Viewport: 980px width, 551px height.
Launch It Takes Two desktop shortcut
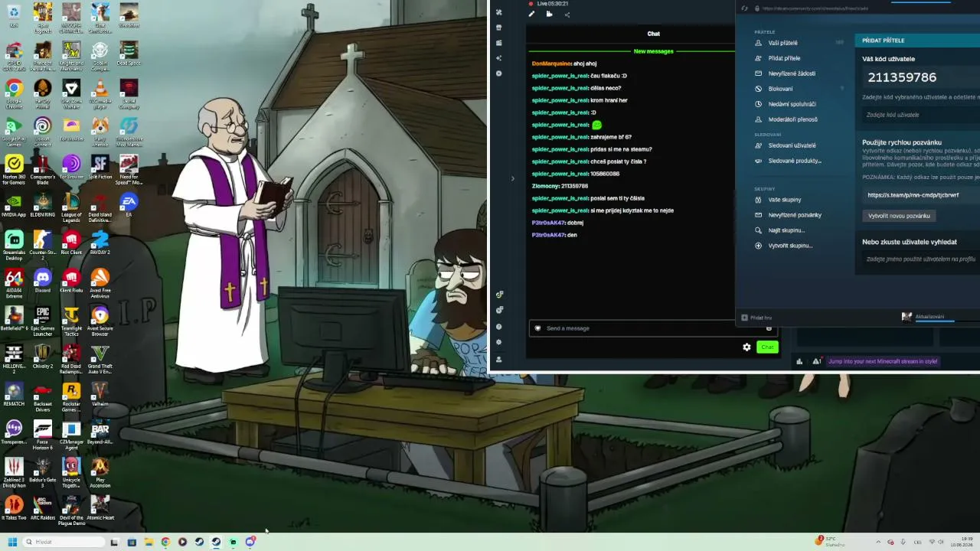click(14, 508)
